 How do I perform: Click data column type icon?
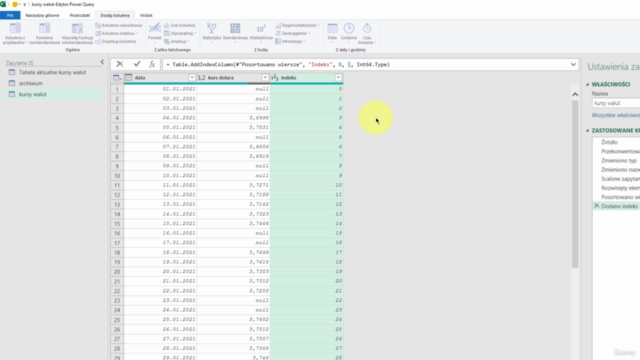click(x=129, y=78)
